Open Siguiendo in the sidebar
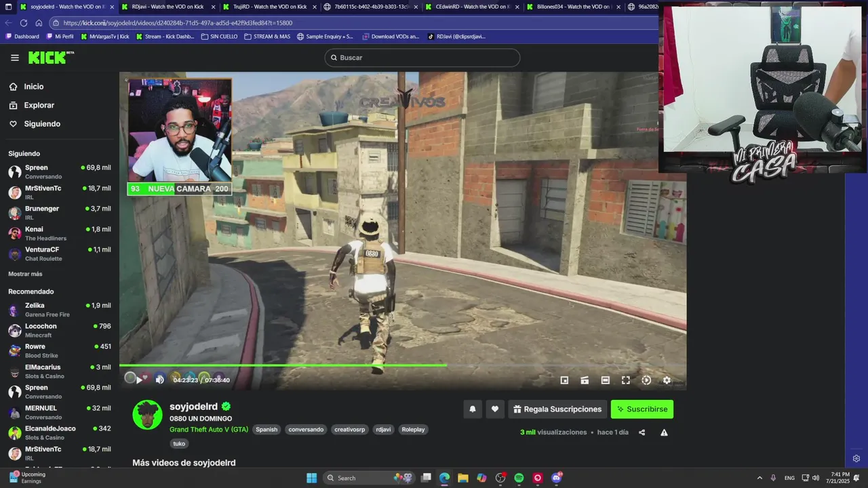Viewport: 868px width, 488px height. coord(42,124)
